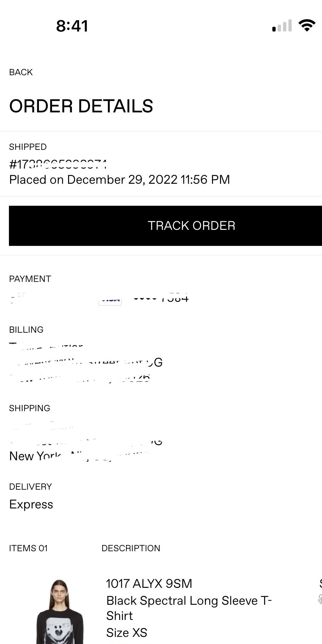Viewport: 322px width, 644px height.
Task: Select the 1017 ALYX 9SM brand name
Action: tap(149, 584)
